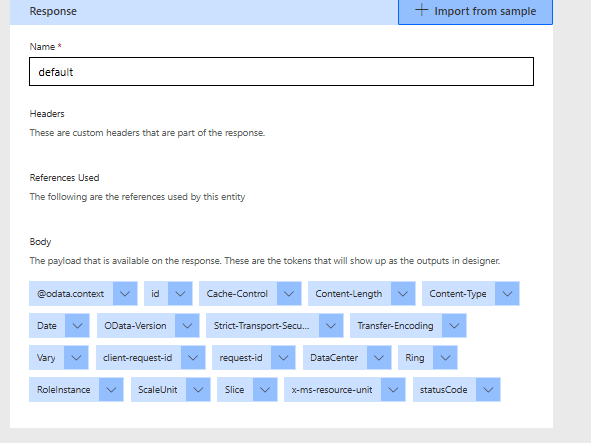This screenshot has height=443, width=591.
Task: Select the RoleInstance body token
Action: tap(64, 390)
